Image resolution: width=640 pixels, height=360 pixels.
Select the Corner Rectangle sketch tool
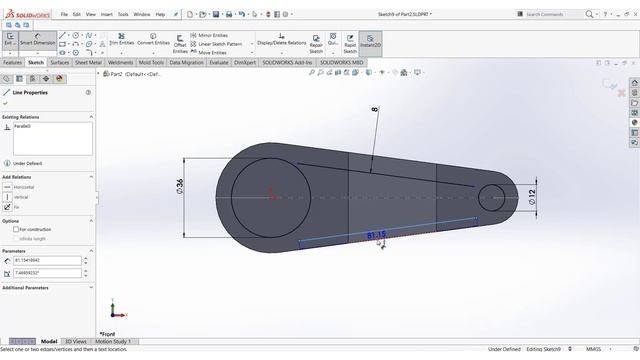62,44
